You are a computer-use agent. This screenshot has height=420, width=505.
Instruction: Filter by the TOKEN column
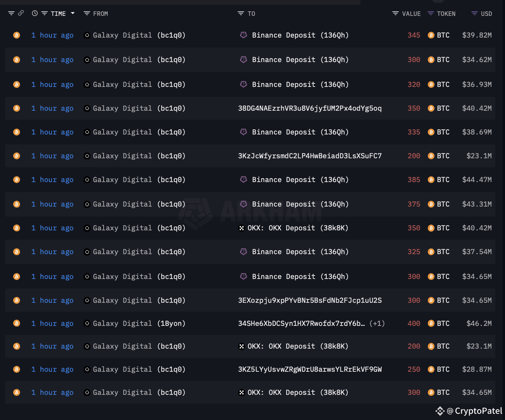pyautogui.click(x=431, y=13)
